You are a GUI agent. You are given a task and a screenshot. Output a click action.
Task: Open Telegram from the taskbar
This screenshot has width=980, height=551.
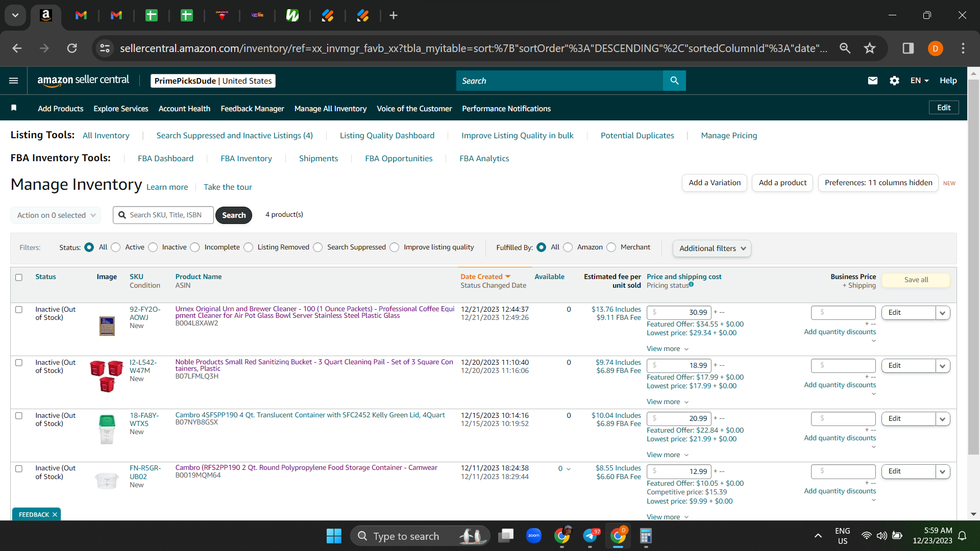(x=591, y=536)
